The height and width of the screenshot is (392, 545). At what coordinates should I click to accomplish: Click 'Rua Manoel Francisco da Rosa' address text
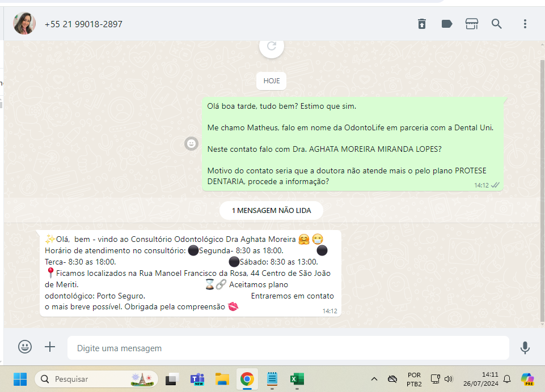pyautogui.click(x=193, y=273)
